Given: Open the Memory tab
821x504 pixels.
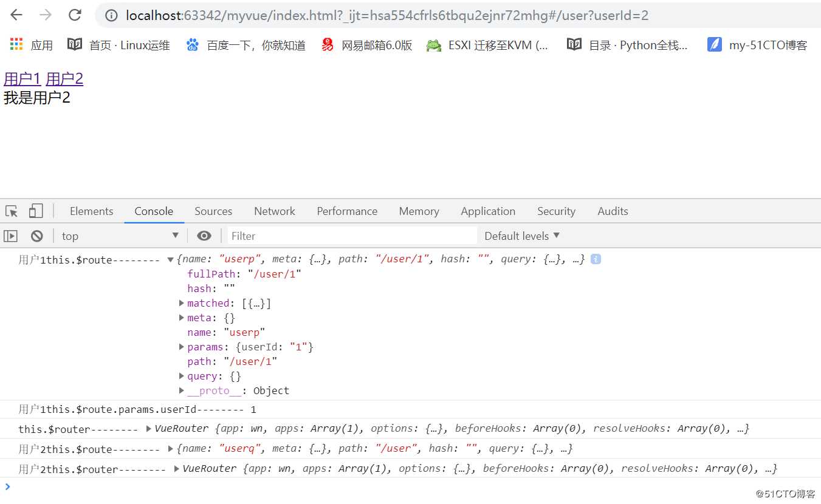Looking at the screenshot, I should click(419, 211).
